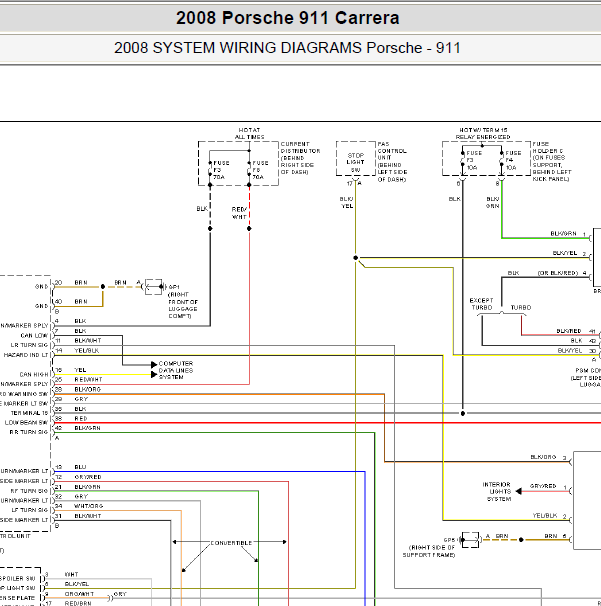Click the "CAN HIGH" pin label

pos(34,374)
